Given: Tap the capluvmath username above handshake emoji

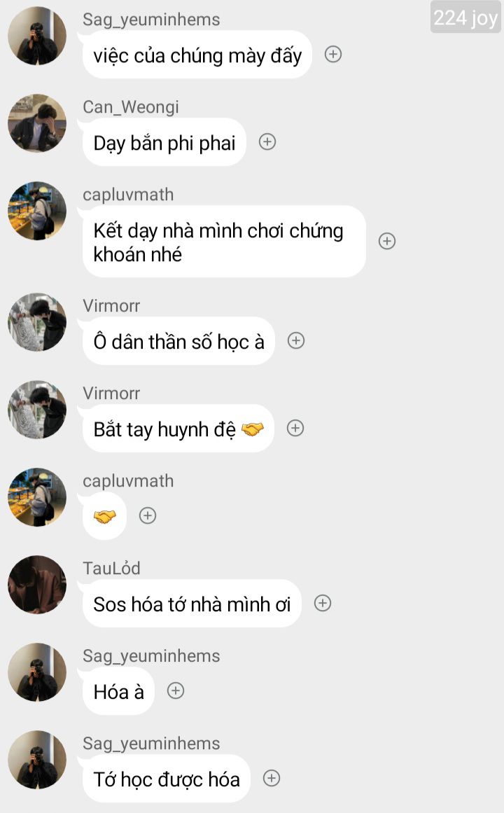Looking at the screenshot, I should (128, 480).
